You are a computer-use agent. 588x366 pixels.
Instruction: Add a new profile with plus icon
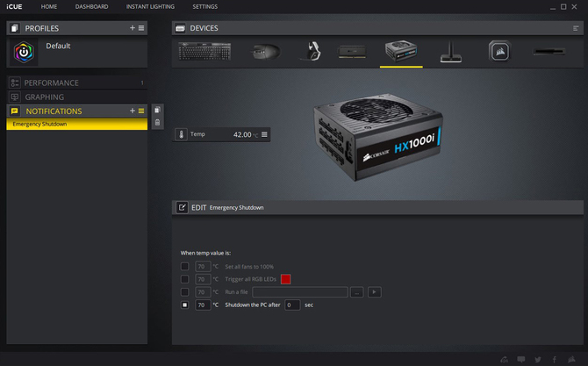[132, 28]
